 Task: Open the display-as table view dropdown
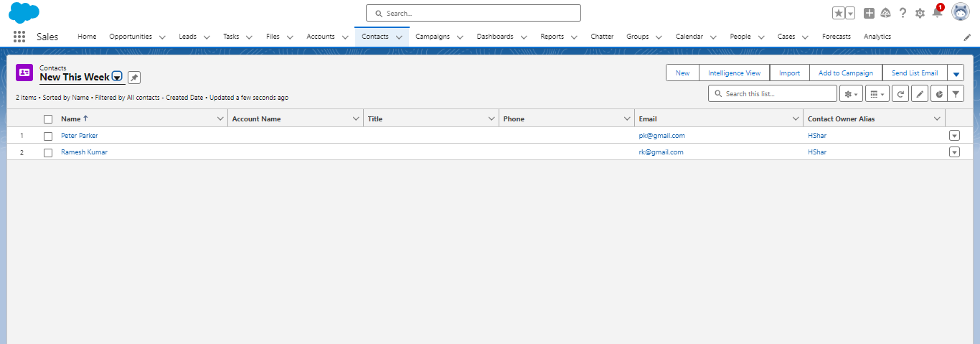click(x=877, y=94)
